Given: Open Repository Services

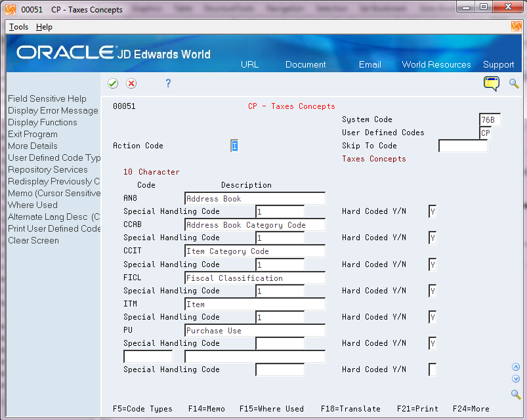Looking at the screenshot, I should point(48,169).
